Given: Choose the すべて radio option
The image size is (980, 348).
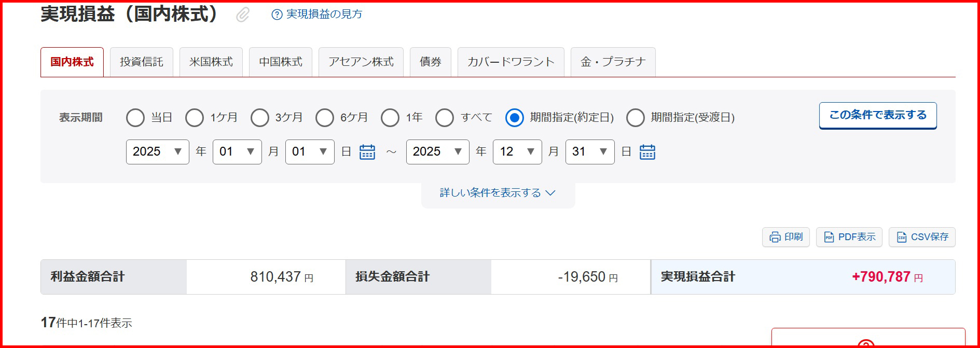Looking at the screenshot, I should [445, 118].
